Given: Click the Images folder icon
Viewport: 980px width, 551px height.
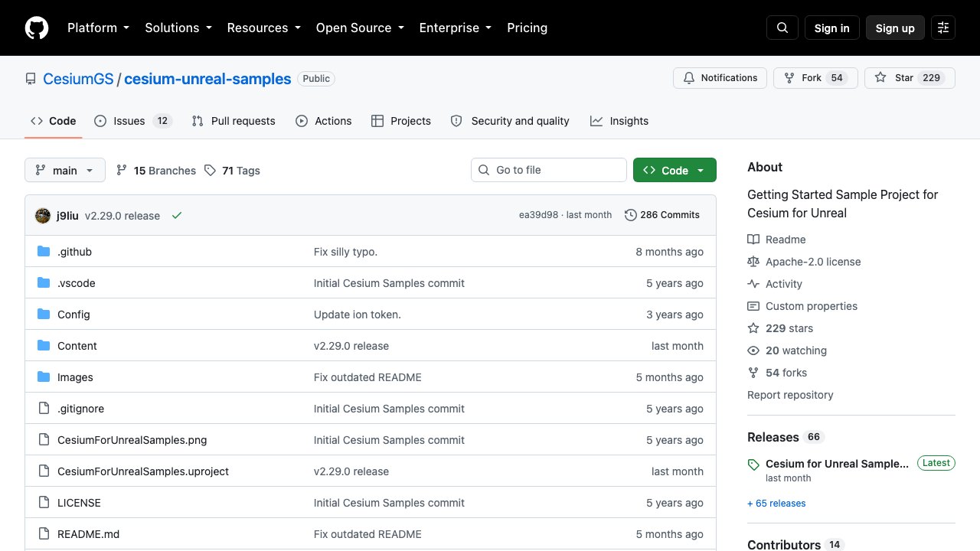Looking at the screenshot, I should tap(44, 377).
